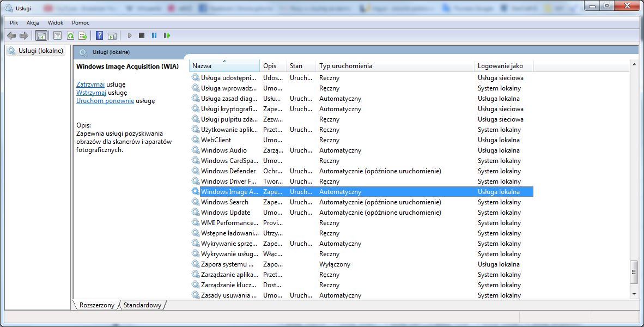Image resolution: width=644 pixels, height=327 pixels.
Task: Click the gear icon of Windows Defender
Action: [x=196, y=171]
